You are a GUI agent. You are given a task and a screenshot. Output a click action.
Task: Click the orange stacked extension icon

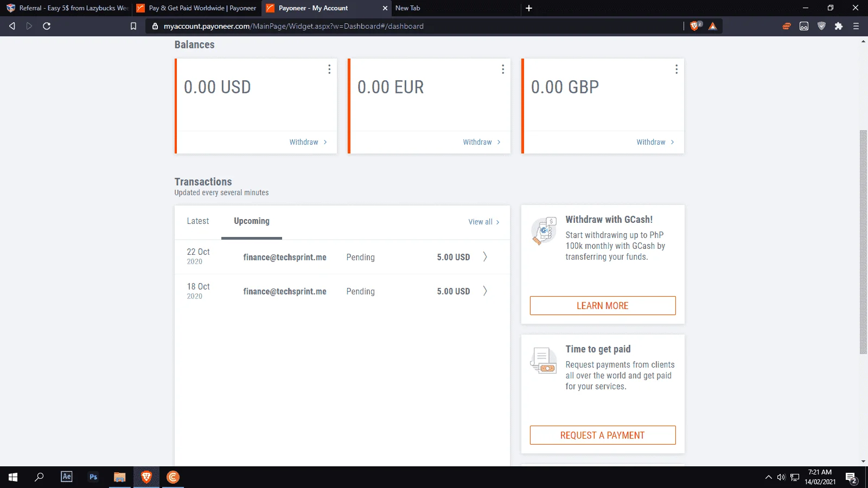click(787, 26)
